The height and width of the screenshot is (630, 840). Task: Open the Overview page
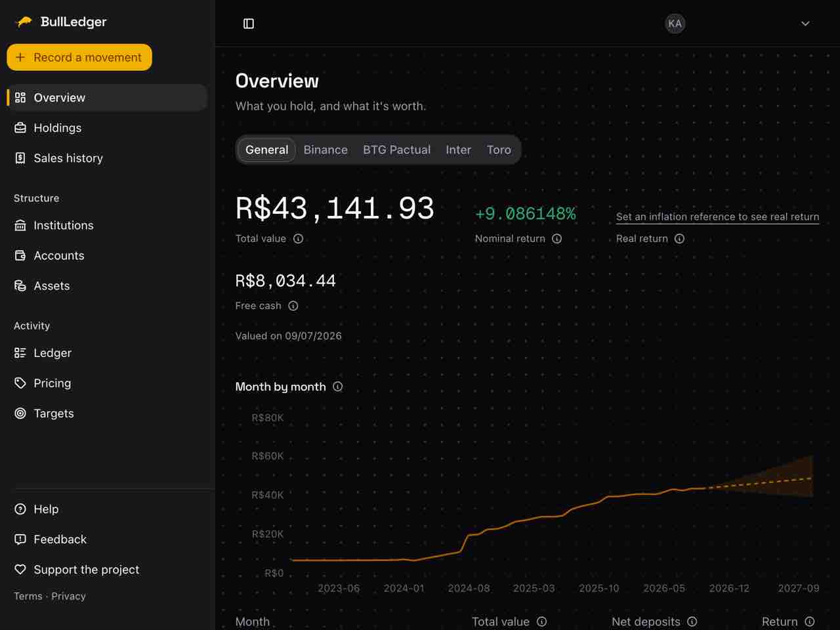[x=107, y=98]
